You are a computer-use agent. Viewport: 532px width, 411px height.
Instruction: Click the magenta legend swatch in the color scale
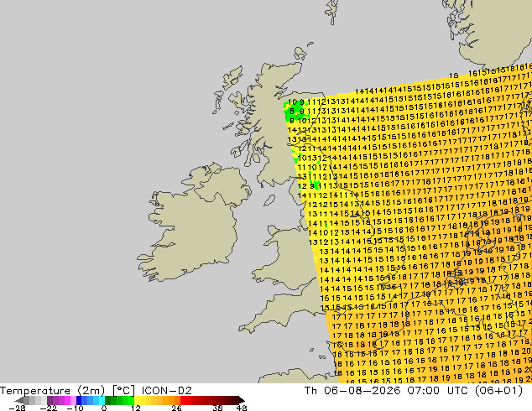67,400
